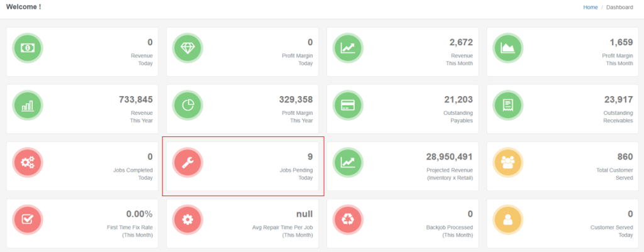
Task: Click the 733,845 revenue this year figure
Action: 135,99
